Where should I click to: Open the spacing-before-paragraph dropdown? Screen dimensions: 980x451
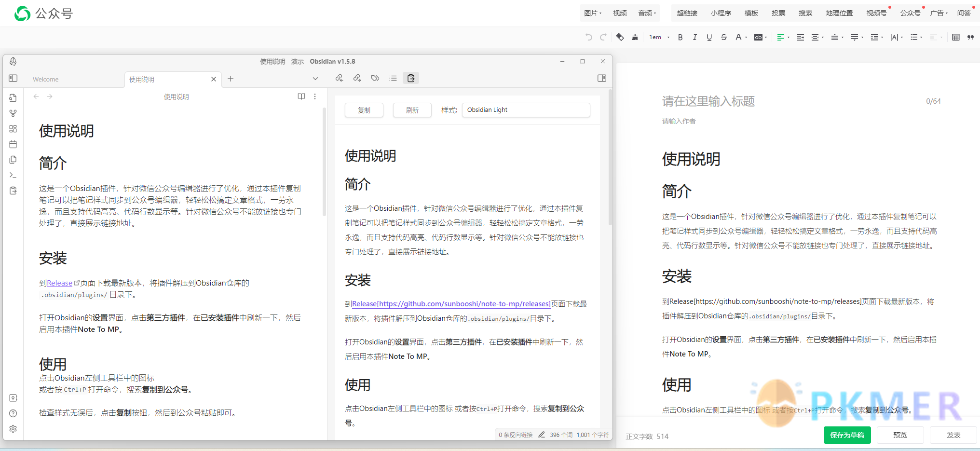point(837,37)
